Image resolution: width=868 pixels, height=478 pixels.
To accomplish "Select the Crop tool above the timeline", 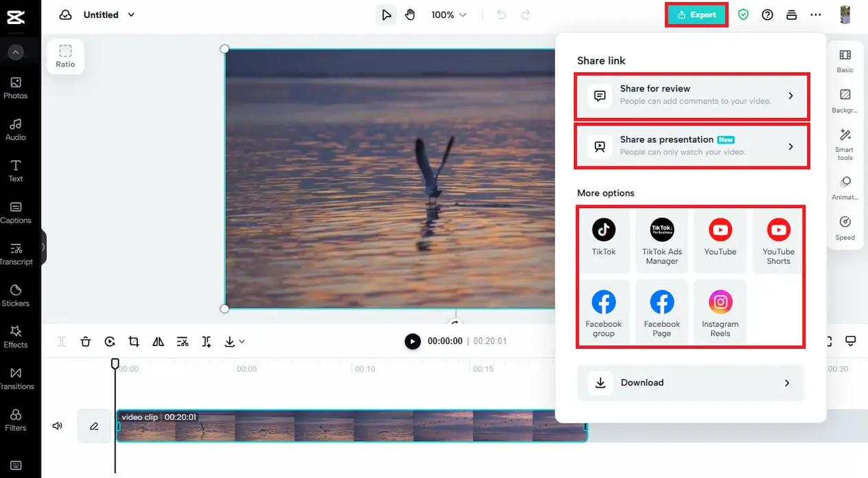I will pyautogui.click(x=133, y=341).
